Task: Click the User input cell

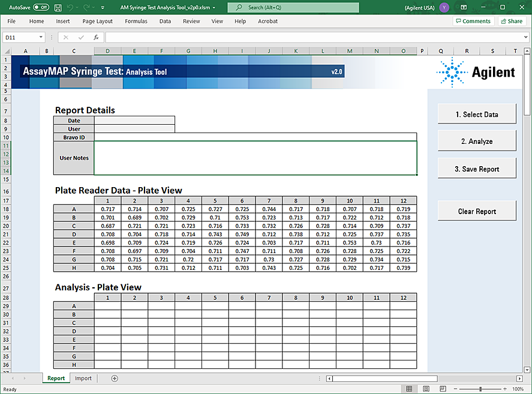Action: [x=134, y=128]
